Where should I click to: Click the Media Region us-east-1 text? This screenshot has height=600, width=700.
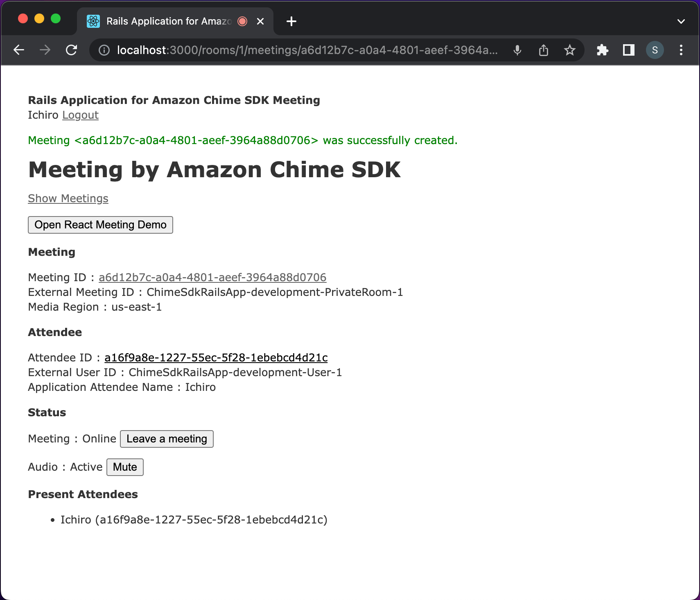pyautogui.click(x=95, y=307)
